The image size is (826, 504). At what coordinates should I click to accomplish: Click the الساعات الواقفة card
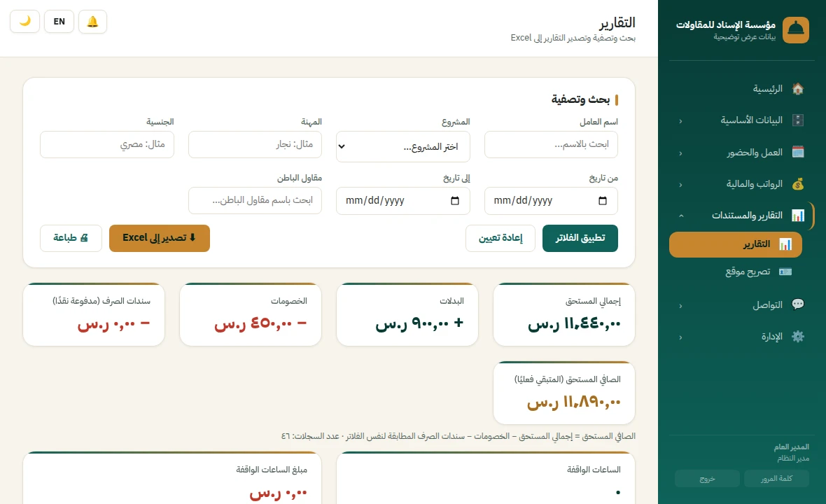tap(486, 477)
